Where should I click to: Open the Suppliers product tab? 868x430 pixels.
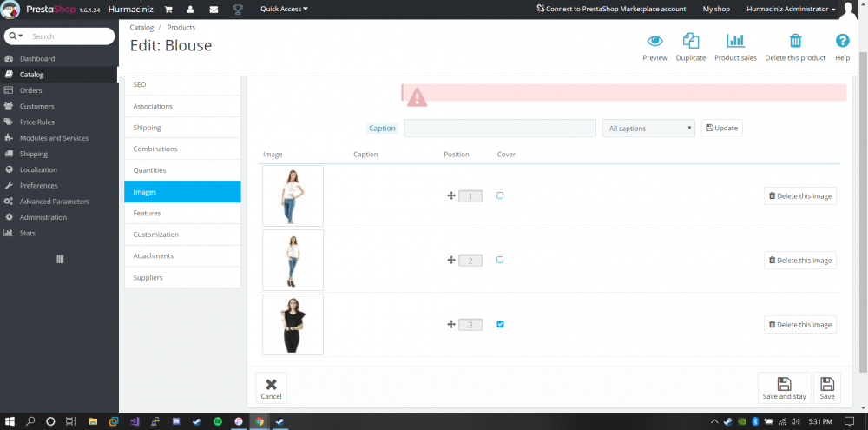pos(182,278)
